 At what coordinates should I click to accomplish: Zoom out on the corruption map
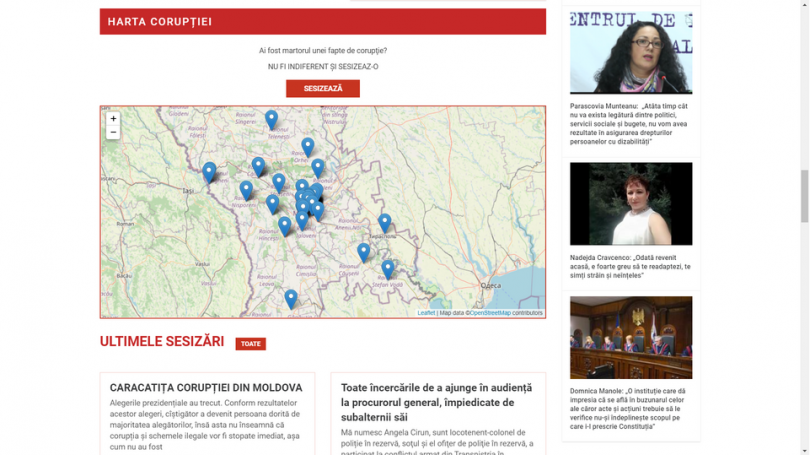113,132
